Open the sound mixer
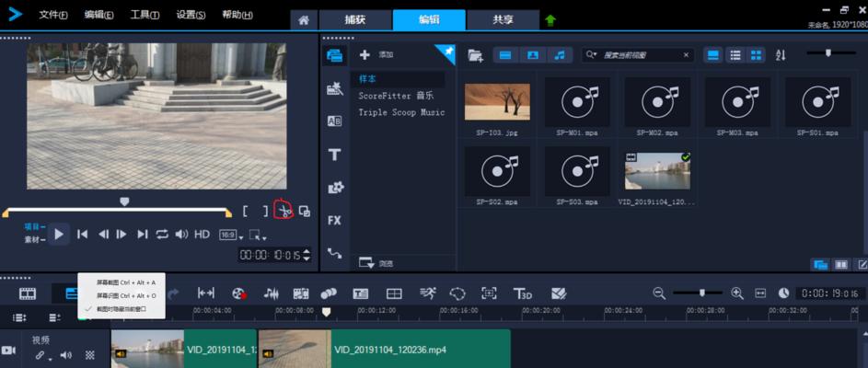The image size is (868, 368). (x=271, y=293)
